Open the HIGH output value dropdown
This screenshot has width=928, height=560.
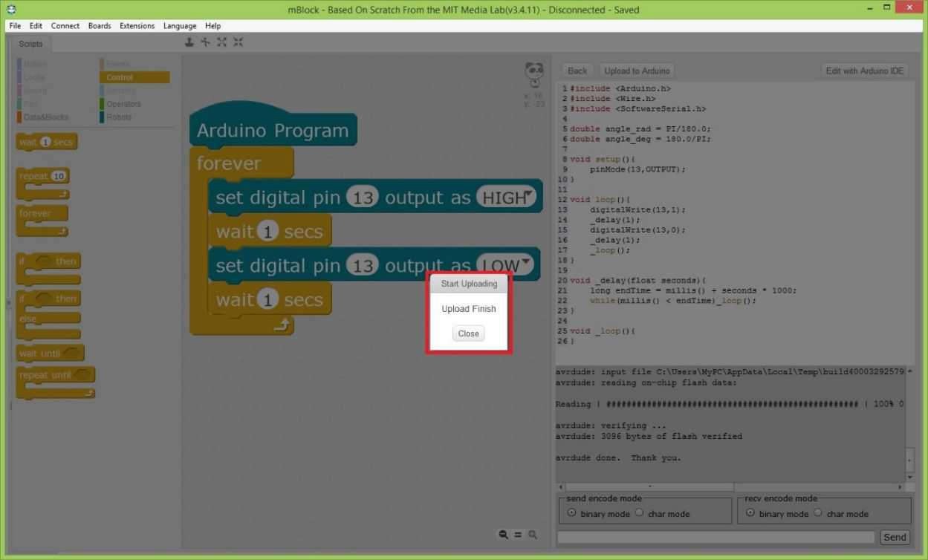pyautogui.click(x=528, y=195)
